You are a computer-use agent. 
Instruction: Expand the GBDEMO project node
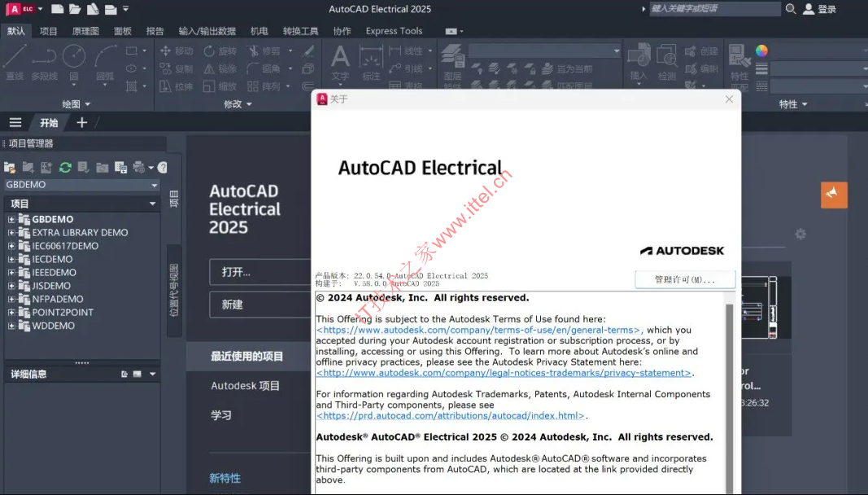[x=11, y=220]
